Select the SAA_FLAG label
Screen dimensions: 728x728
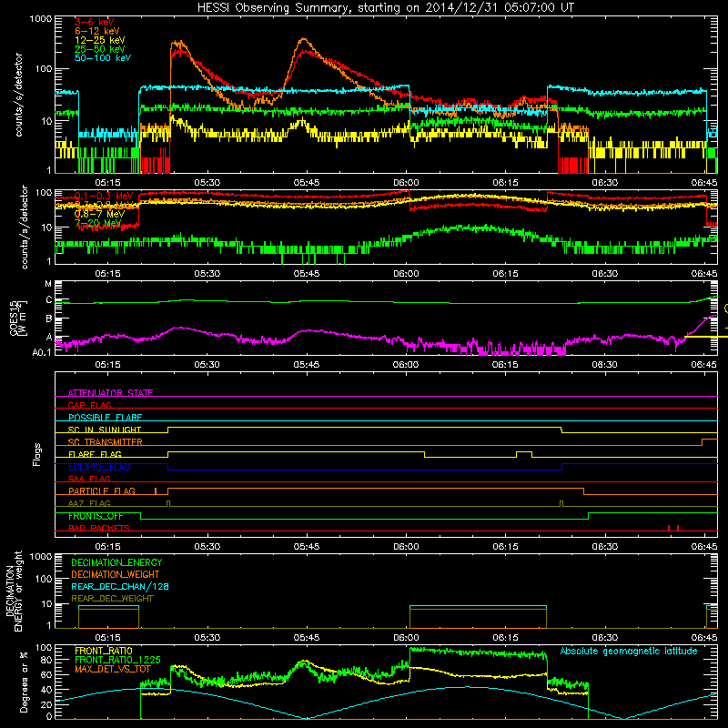pos(89,479)
